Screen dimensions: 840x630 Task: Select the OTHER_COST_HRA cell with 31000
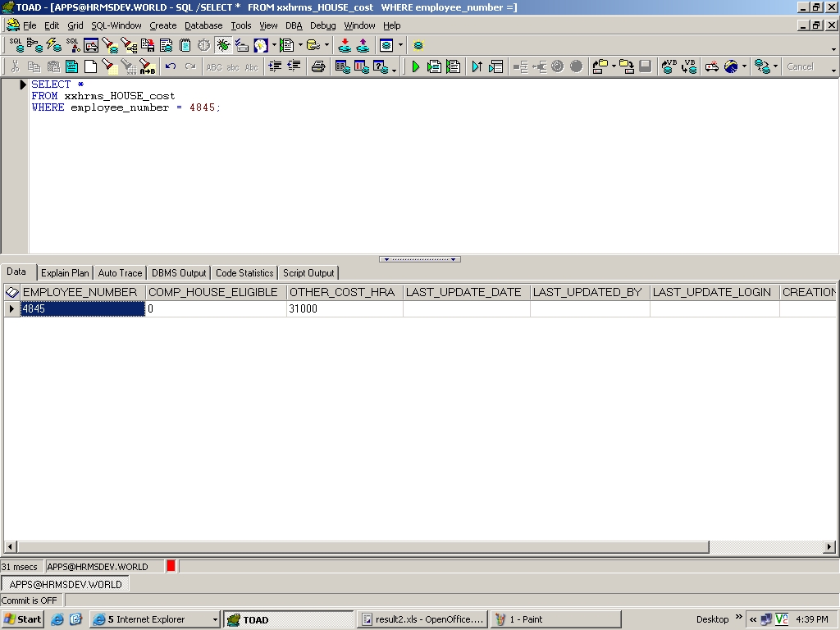click(345, 309)
